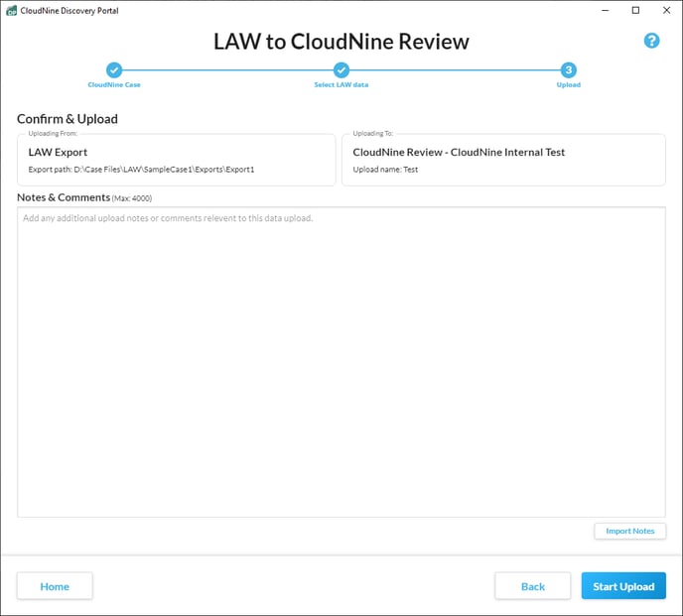Click the Export path text
Viewport: 683px width, 616px height.
click(141, 170)
